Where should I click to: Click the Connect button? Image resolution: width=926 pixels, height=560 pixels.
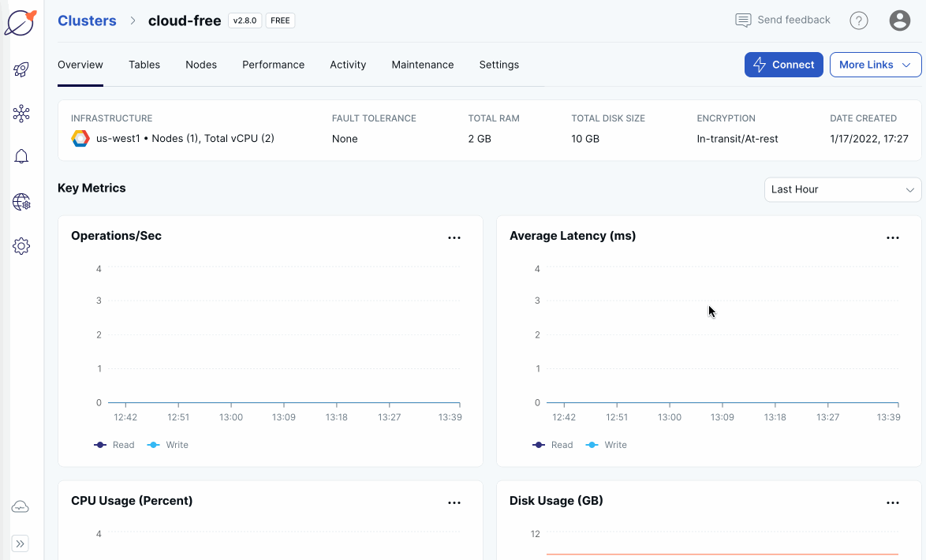coord(783,65)
